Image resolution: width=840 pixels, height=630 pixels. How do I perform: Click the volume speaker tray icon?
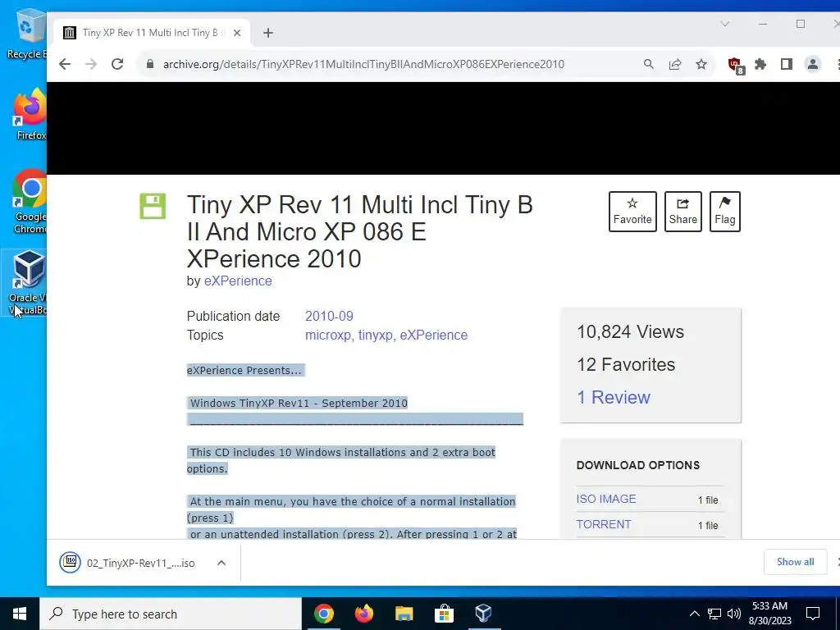pos(734,614)
